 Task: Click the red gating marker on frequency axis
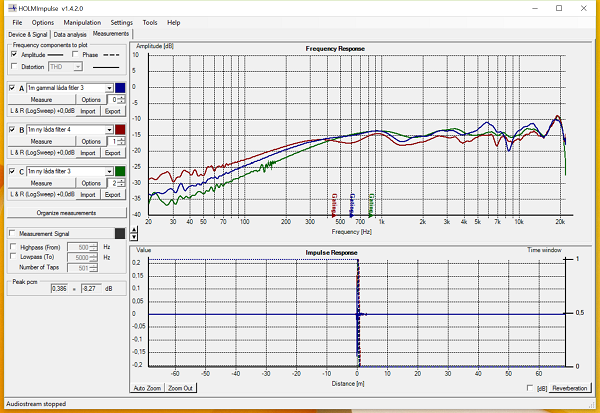coord(334,205)
